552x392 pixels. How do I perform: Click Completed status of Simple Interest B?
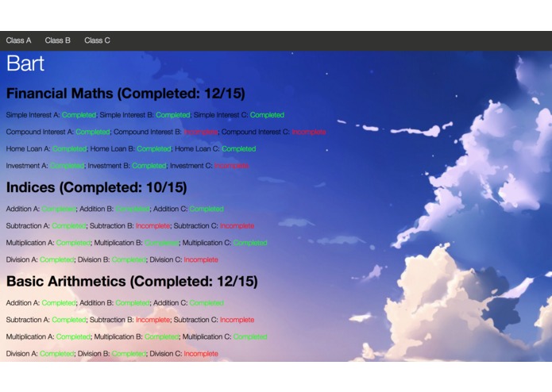173,115
